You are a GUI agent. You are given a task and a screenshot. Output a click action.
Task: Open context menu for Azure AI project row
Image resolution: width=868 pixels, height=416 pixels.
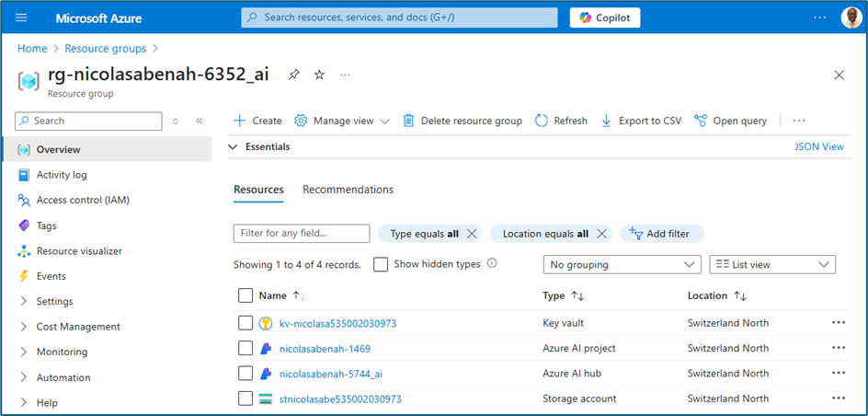(838, 348)
